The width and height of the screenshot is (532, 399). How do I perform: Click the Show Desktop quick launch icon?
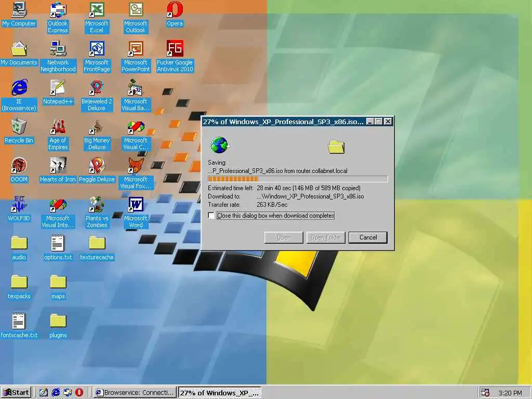coord(44,393)
